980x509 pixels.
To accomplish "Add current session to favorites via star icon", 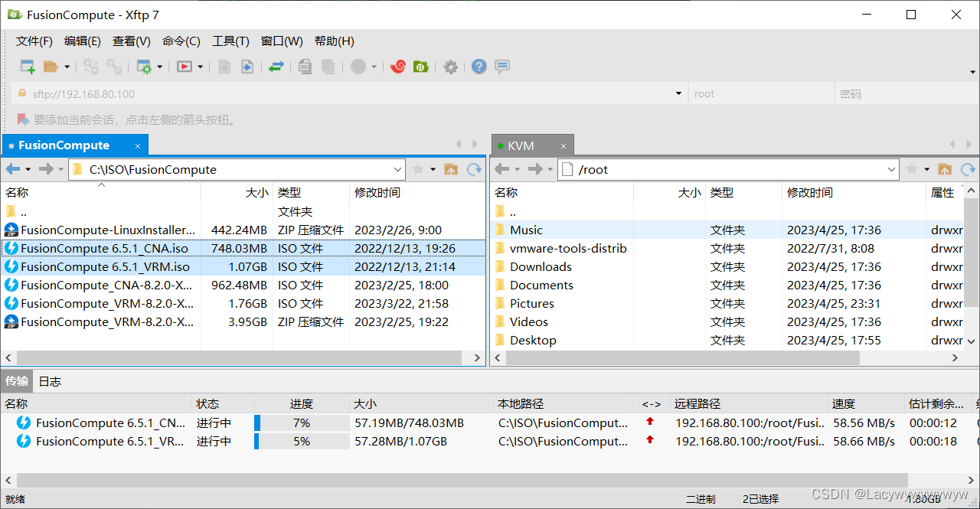I will [x=416, y=169].
